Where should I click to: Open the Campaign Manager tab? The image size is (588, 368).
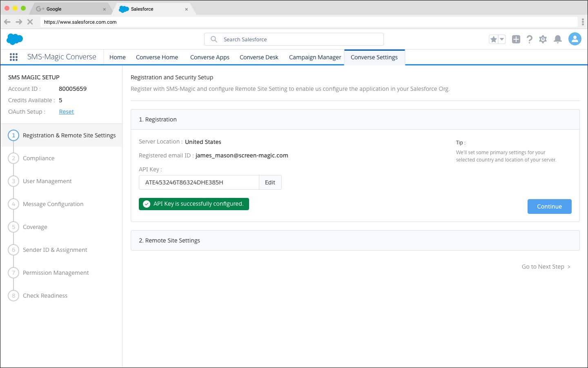pyautogui.click(x=315, y=57)
